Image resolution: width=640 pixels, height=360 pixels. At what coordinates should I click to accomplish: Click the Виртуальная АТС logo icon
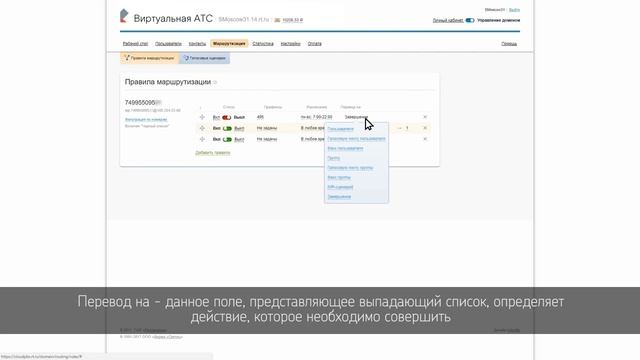point(124,16)
